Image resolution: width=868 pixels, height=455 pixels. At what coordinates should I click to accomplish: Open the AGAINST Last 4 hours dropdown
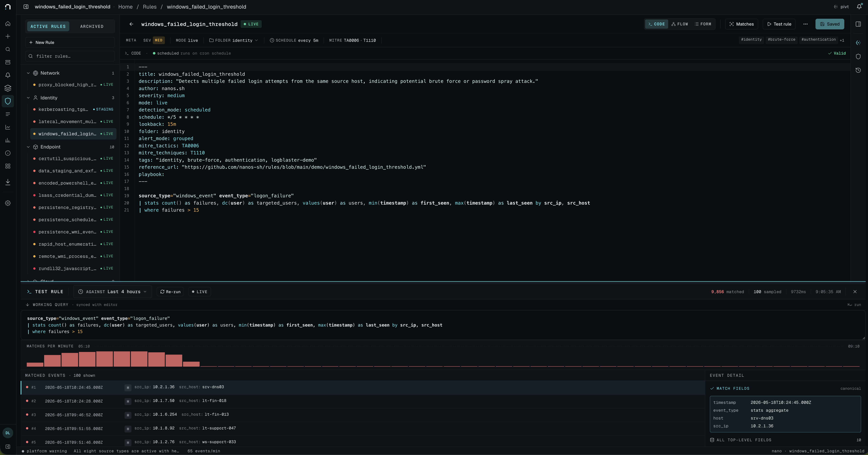113,292
